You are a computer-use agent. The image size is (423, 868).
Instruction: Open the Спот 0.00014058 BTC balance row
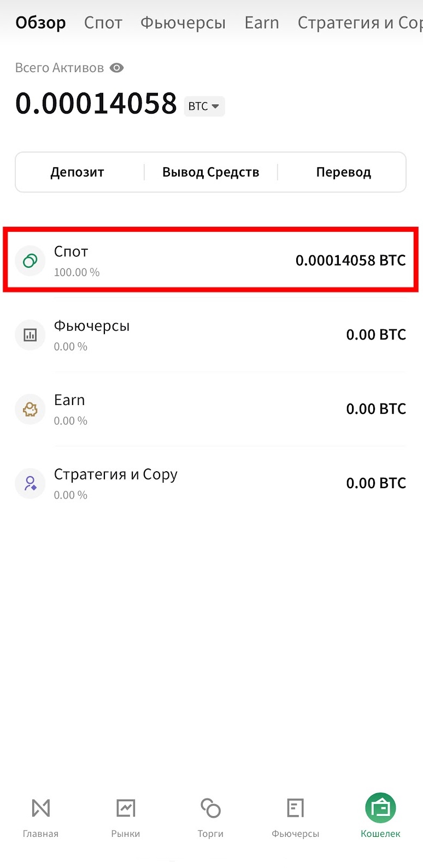tap(211, 260)
